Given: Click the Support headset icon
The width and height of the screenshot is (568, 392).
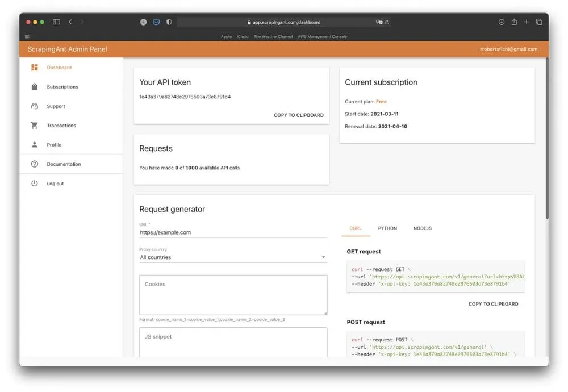Looking at the screenshot, I should 35,106.
